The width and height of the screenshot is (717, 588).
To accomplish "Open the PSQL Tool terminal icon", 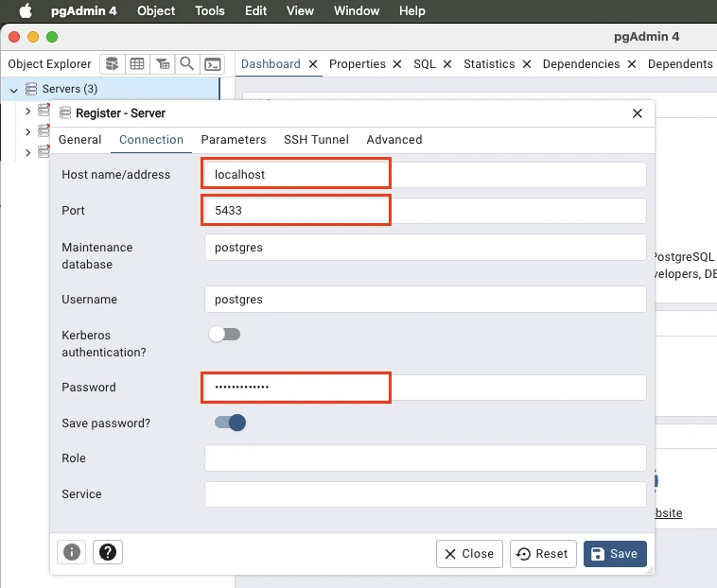I will click(212, 64).
